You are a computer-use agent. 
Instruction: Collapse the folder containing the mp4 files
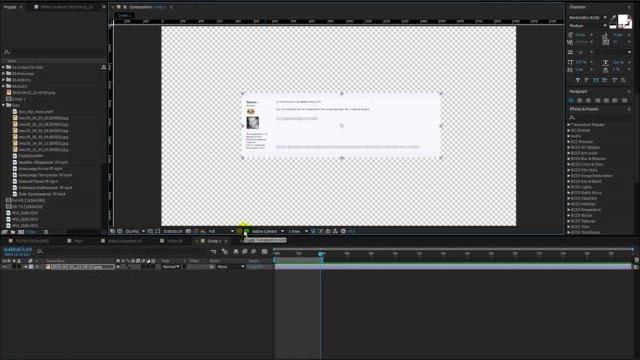(x=3, y=105)
